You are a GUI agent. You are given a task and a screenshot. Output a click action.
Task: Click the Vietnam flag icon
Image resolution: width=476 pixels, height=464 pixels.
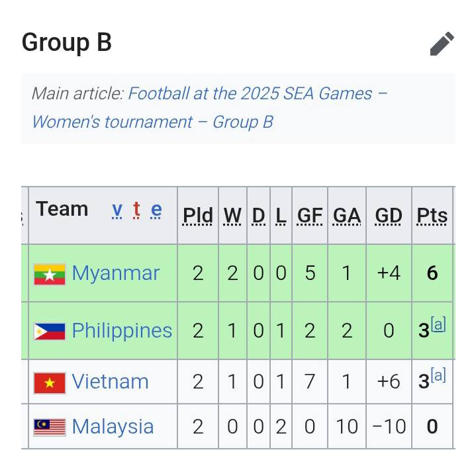point(50,382)
